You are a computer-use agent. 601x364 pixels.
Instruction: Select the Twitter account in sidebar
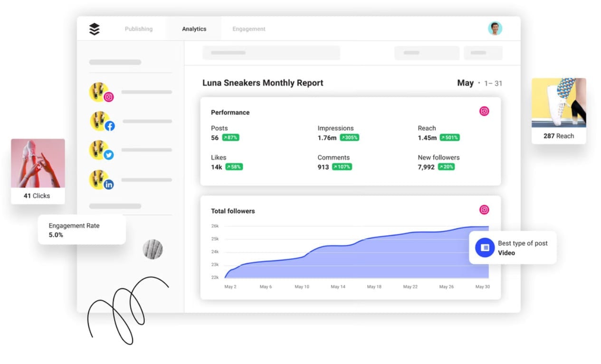click(101, 150)
